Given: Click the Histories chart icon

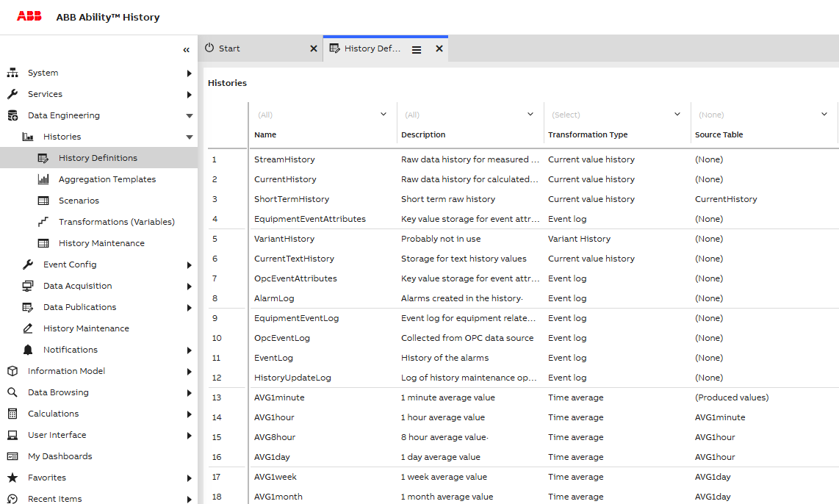Looking at the screenshot, I should pyautogui.click(x=28, y=137).
